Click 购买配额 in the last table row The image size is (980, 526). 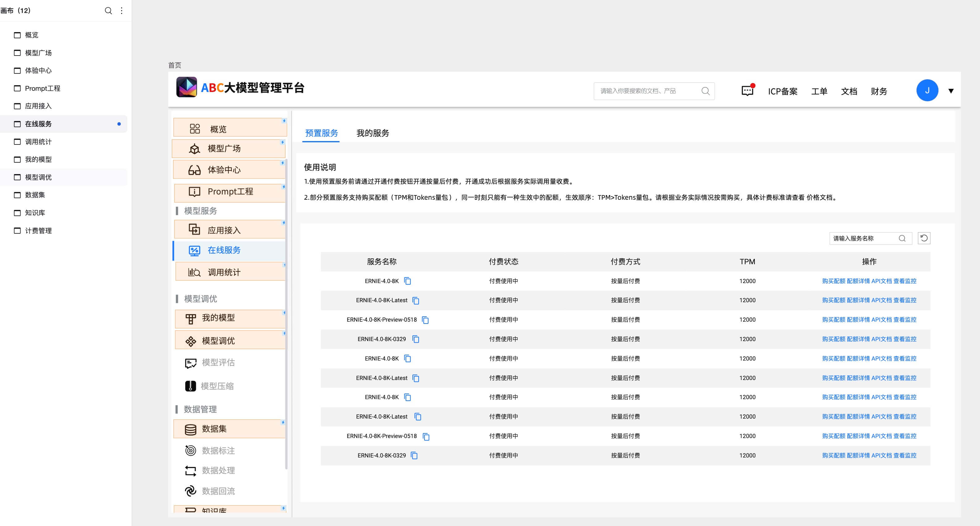(x=834, y=455)
